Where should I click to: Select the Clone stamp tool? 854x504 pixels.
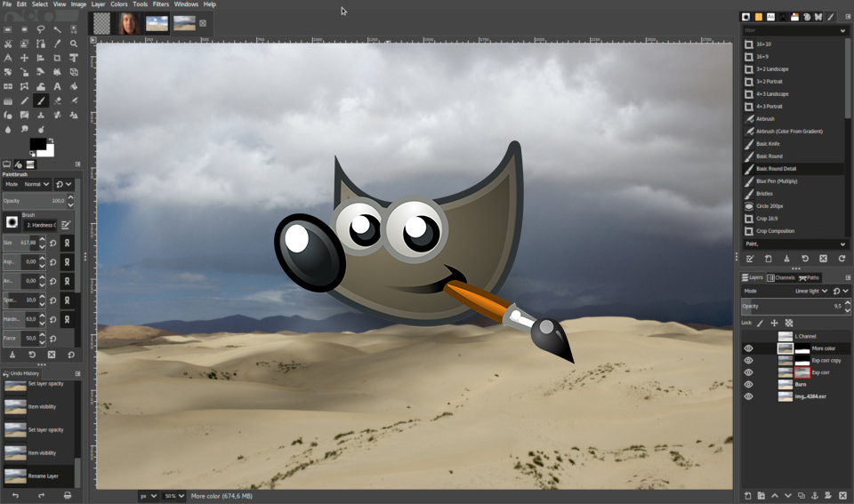(x=41, y=115)
